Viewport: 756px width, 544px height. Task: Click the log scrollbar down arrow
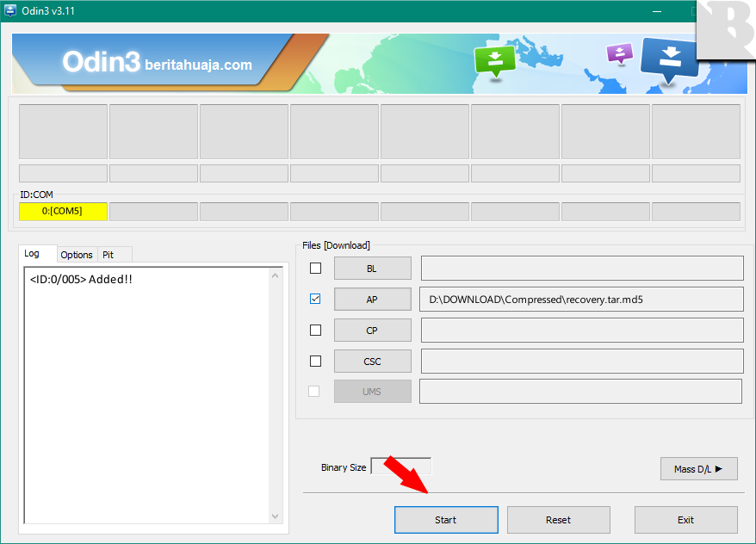pyautogui.click(x=276, y=516)
